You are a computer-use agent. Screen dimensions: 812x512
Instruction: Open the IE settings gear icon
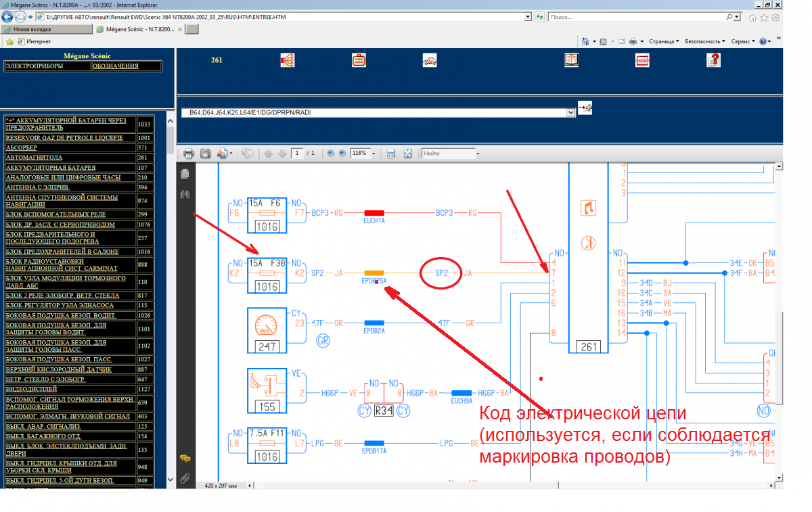click(x=776, y=17)
